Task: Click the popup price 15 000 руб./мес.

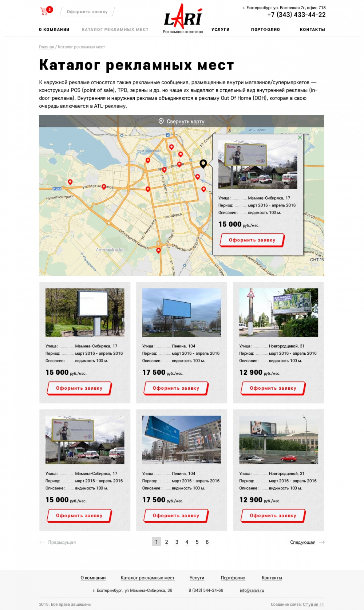Action: pos(239,224)
